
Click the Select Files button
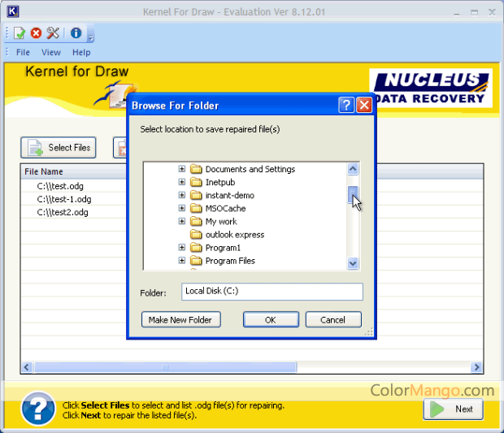(59, 148)
